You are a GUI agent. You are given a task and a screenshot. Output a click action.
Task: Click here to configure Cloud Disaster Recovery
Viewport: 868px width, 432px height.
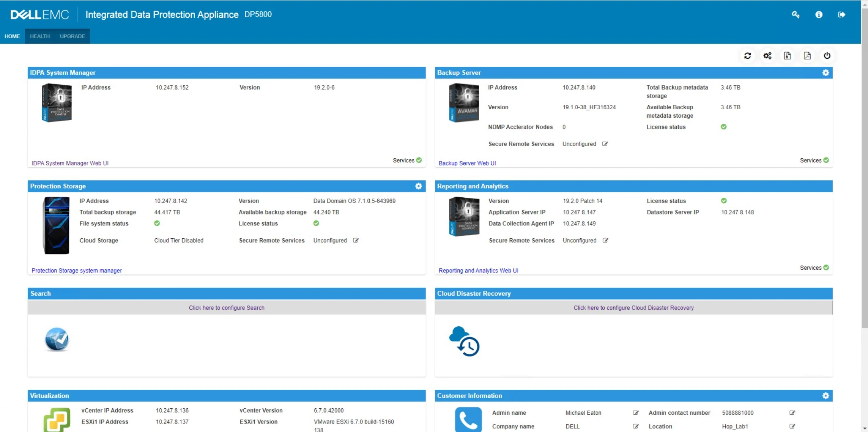pyautogui.click(x=633, y=307)
